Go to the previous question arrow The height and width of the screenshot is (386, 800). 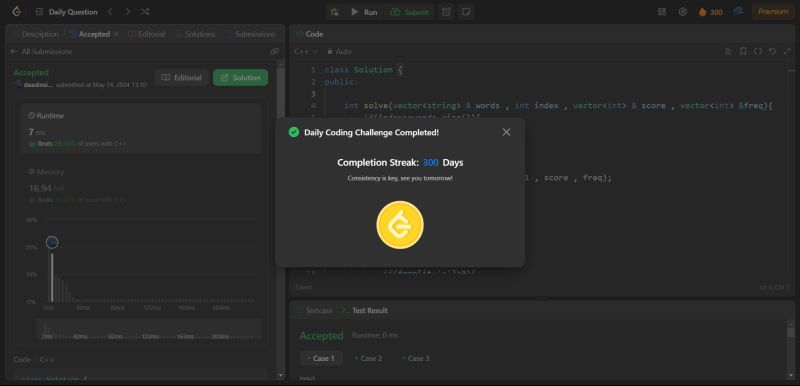click(x=110, y=12)
